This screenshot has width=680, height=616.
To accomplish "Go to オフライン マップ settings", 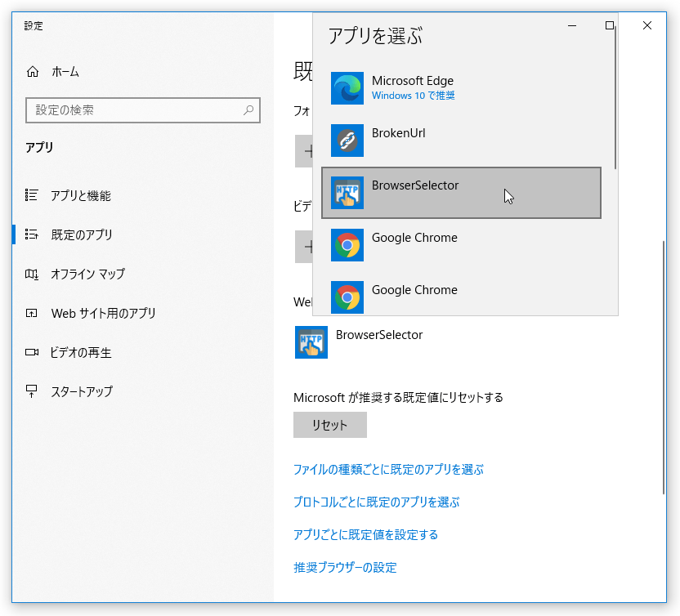I will tap(87, 274).
